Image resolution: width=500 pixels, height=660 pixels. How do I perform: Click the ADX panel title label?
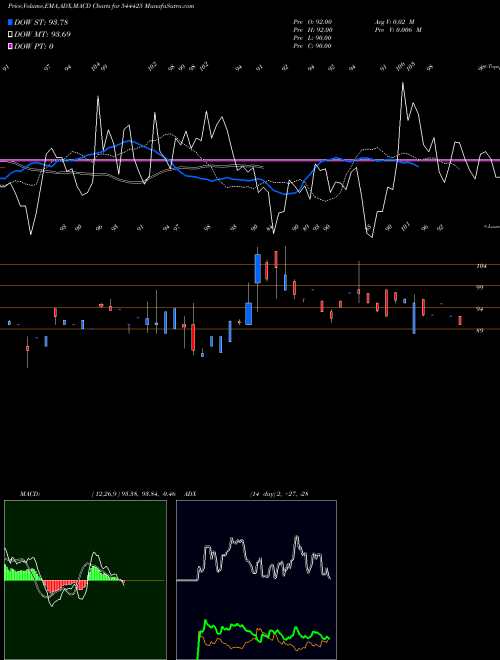tap(190, 494)
